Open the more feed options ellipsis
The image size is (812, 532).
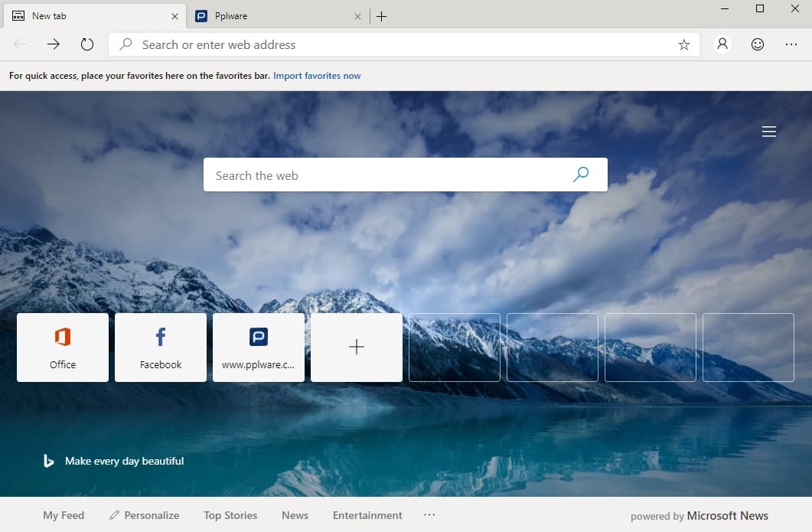(x=429, y=515)
